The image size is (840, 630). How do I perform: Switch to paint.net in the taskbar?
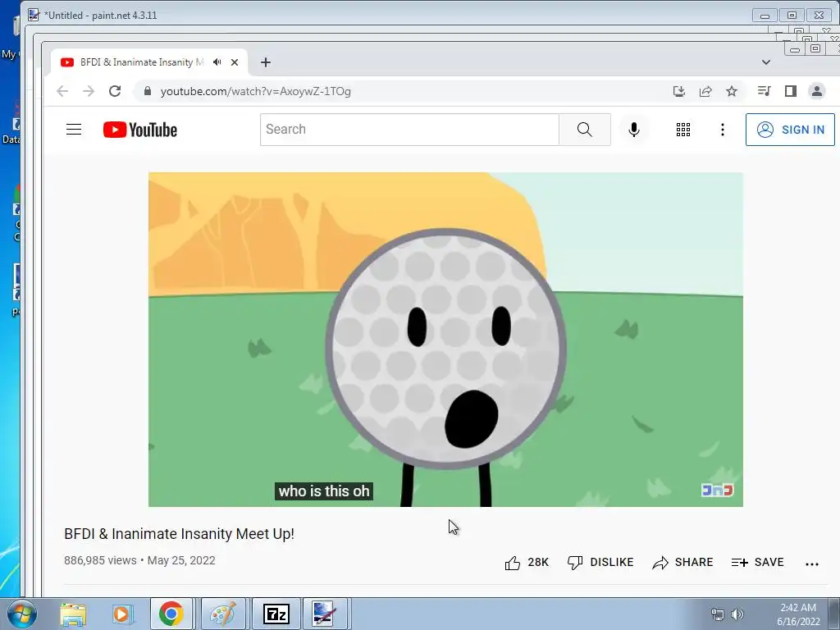324,614
